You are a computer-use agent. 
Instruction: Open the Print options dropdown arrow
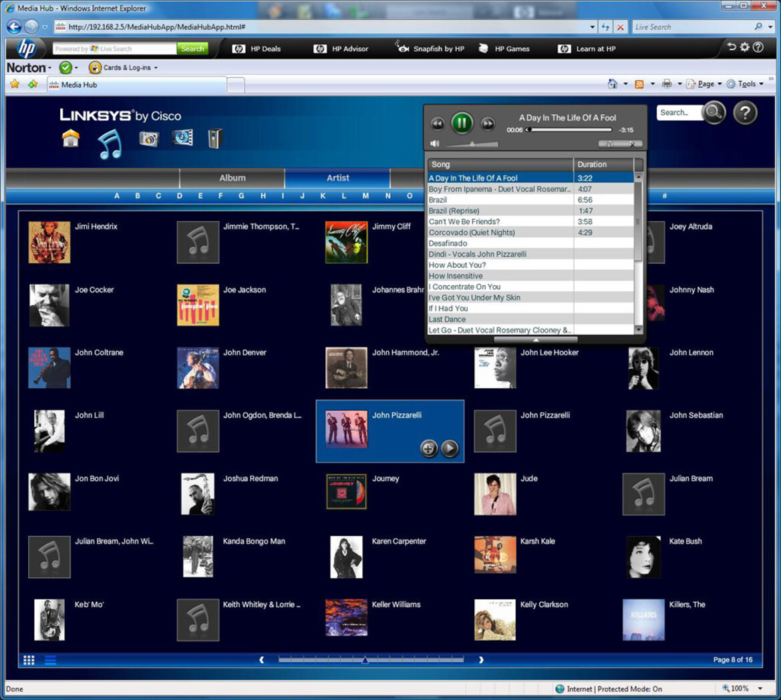tap(679, 83)
